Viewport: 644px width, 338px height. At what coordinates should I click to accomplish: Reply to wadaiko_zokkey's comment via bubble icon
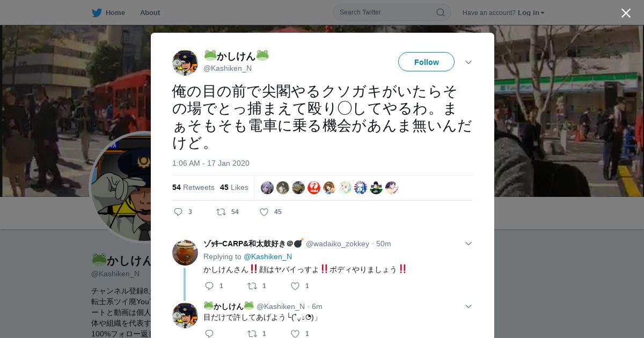coord(209,286)
